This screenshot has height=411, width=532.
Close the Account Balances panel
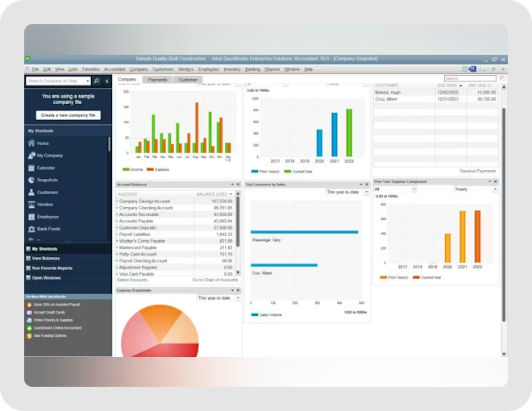[x=238, y=185]
